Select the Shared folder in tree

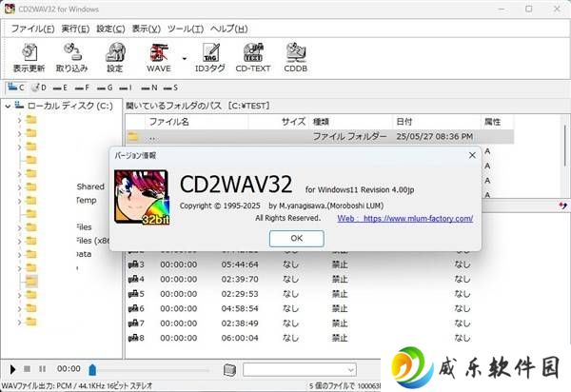tap(90, 186)
